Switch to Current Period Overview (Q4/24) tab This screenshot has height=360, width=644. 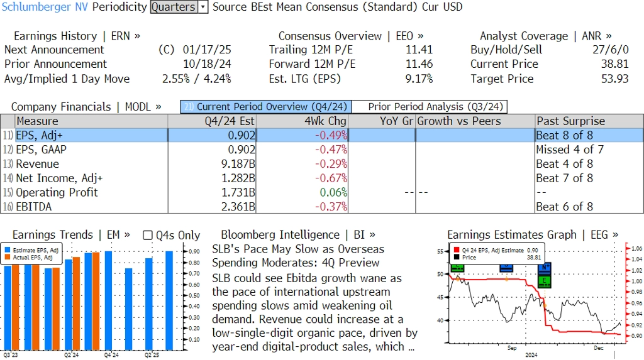266,107
